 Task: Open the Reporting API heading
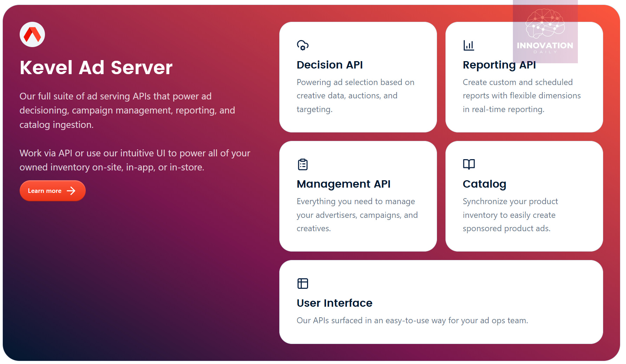499,65
